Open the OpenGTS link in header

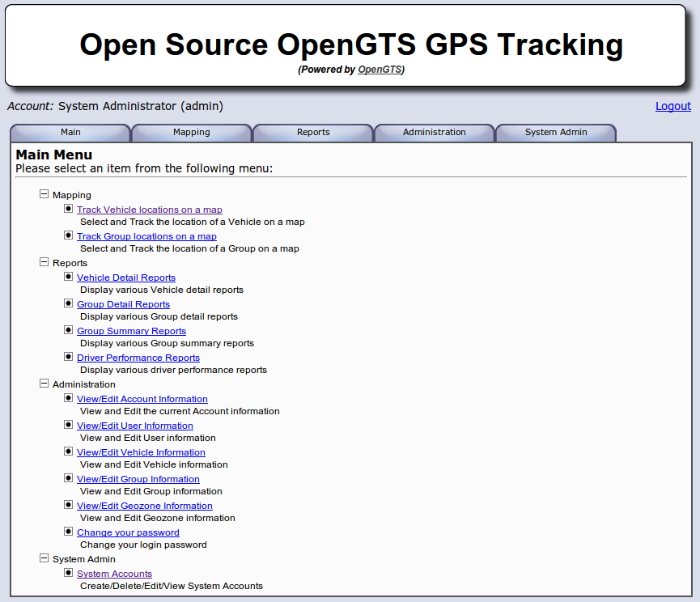380,70
